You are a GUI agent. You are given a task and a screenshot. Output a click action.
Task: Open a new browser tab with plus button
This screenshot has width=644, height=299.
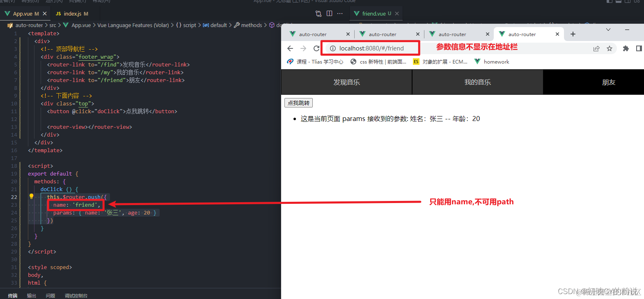[x=573, y=34]
